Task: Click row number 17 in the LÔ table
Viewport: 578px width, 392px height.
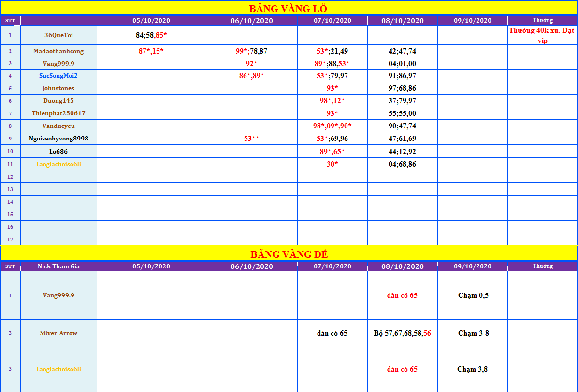Action: click(10, 239)
